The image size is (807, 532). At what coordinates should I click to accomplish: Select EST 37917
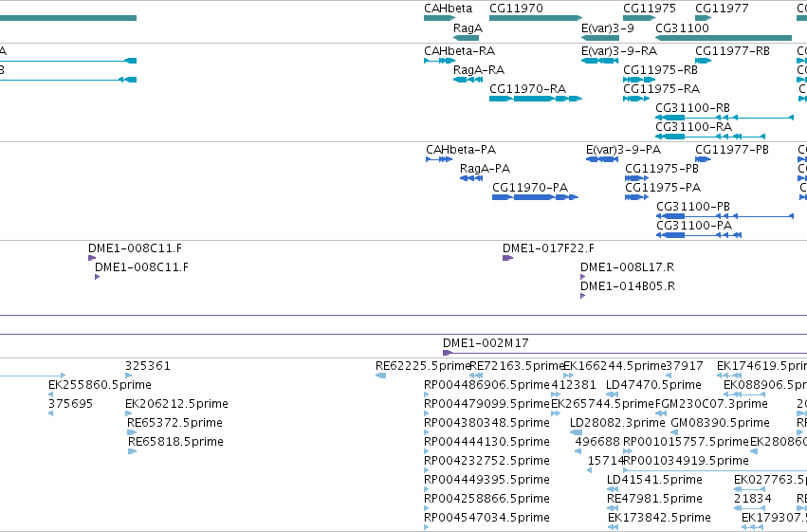(669, 376)
